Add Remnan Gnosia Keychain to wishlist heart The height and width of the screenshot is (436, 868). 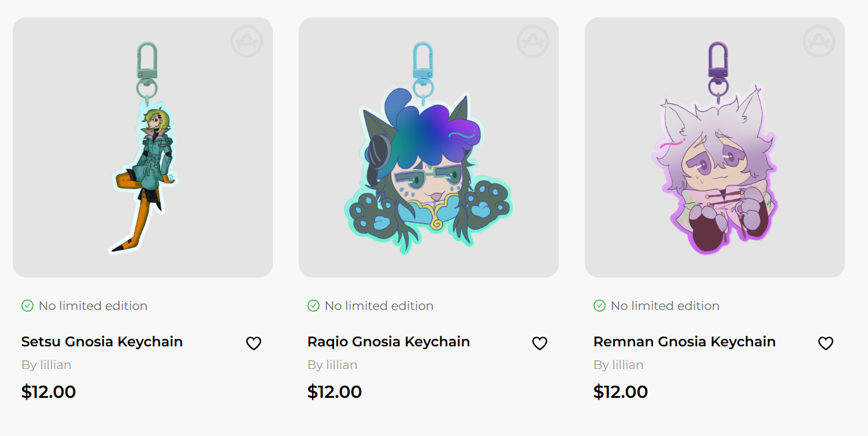(x=826, y=343)
